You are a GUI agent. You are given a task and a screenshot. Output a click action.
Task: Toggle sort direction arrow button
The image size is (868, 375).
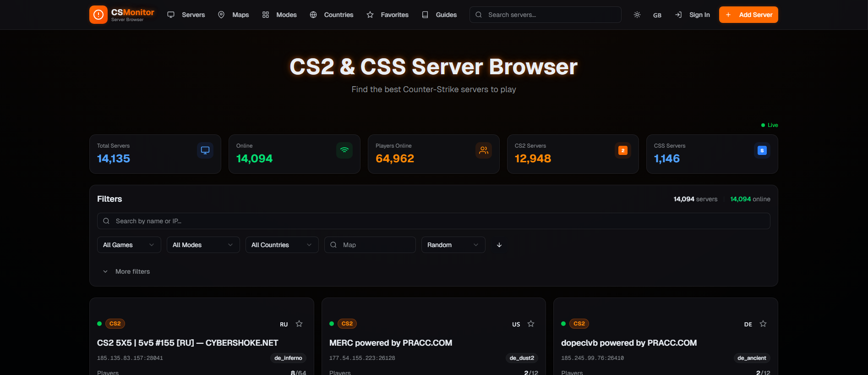pos(499,245)
